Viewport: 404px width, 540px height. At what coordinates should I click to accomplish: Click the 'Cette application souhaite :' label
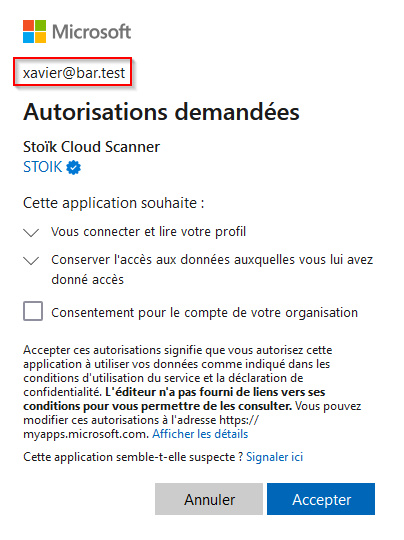pos(114,203)
